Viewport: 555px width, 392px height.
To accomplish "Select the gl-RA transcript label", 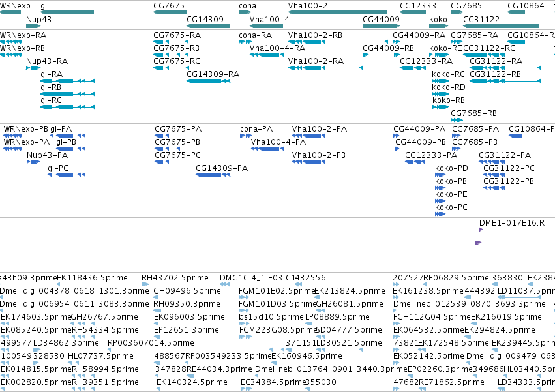I will coord(52,75).
